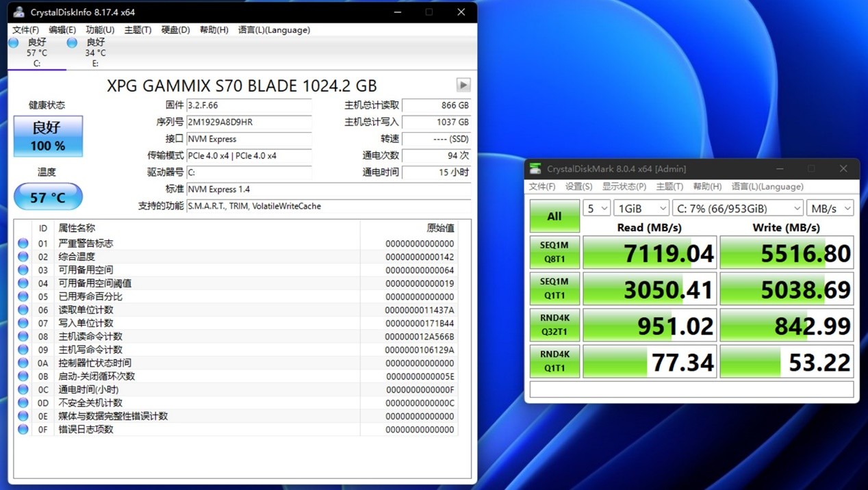The image size is (868, 490).
Task: Click the 良好 100 % health status button
Action: point(48,136)
